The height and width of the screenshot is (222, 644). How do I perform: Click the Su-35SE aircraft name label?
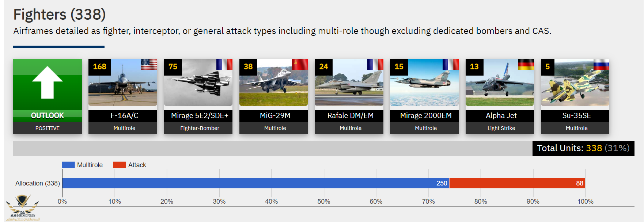tap(576, 116)
